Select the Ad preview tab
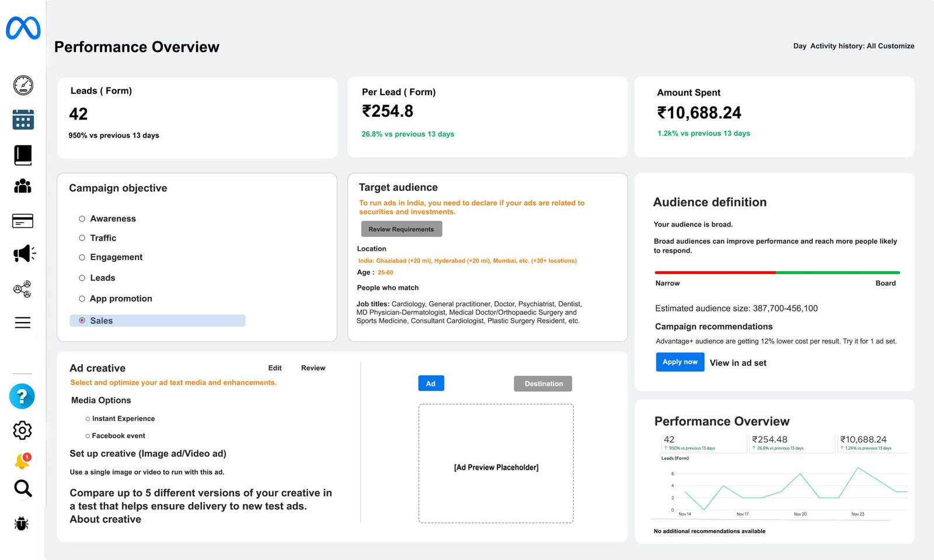This screenshot has width=934, height=560. (x=431, y=384)
